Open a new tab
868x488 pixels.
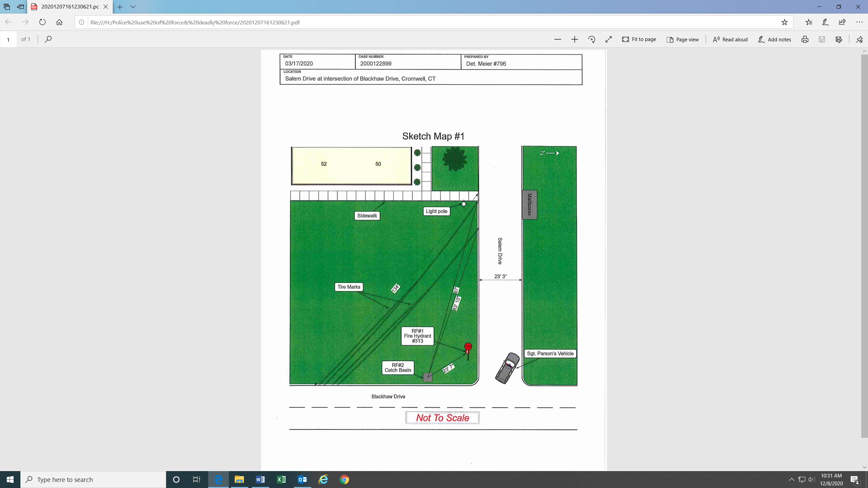[120, 7]
